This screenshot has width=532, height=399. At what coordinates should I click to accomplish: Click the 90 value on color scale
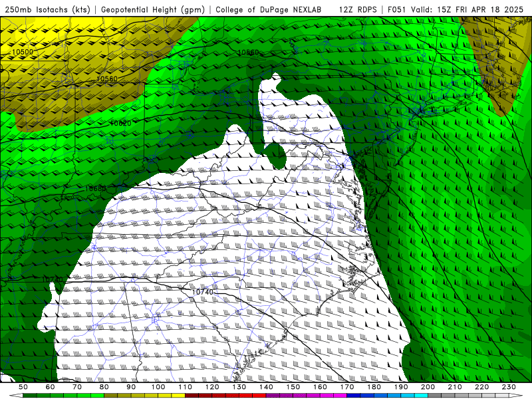pyautogui.click(x=131, y=387)
